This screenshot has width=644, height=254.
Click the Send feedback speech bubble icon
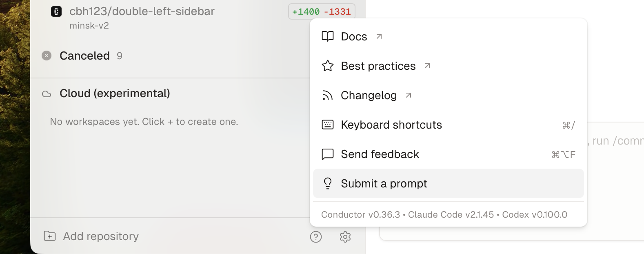328,154
